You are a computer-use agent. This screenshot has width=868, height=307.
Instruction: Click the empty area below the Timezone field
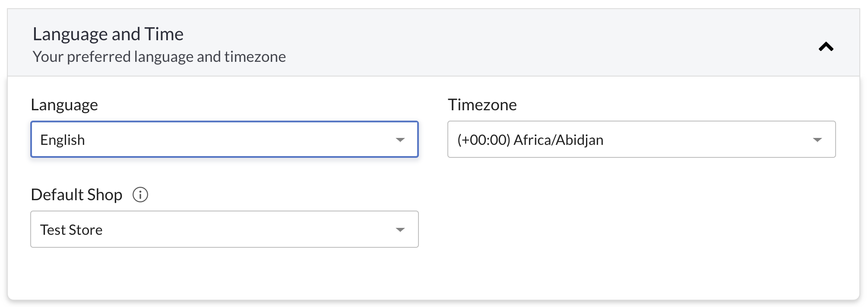click(642, 216)
